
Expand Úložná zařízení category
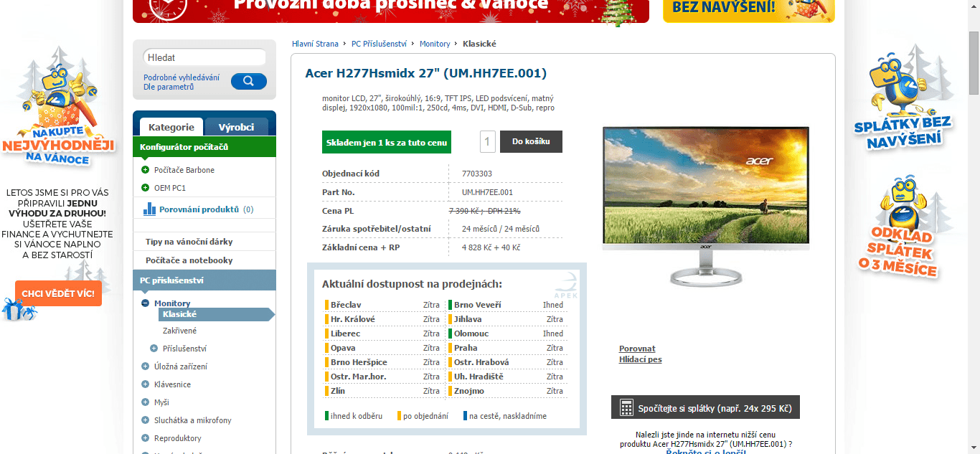146,366
